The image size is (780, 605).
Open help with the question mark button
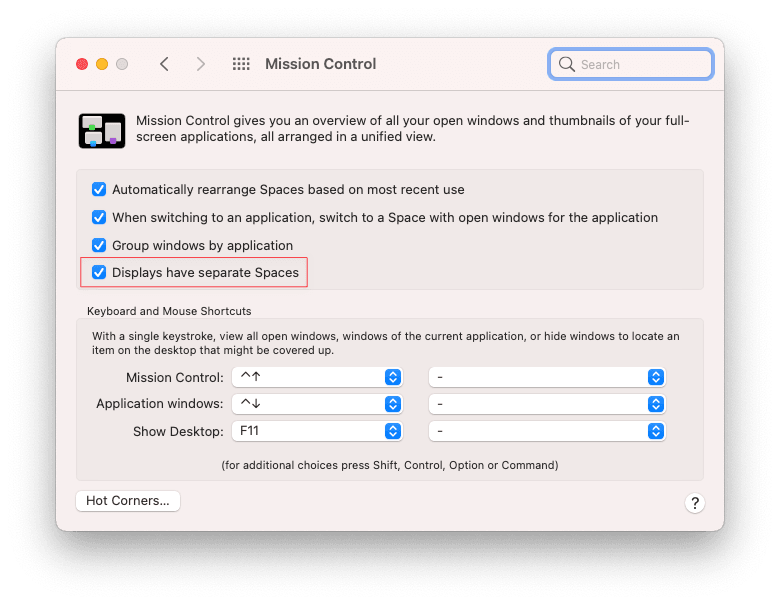coord(694,503)
